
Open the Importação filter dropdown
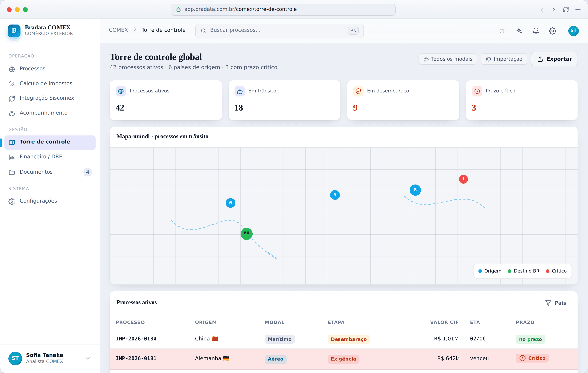click(x=504, y=59)
